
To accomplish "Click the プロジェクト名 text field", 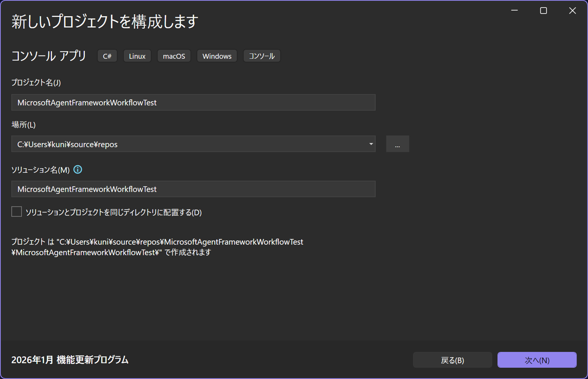I will 193,103.
